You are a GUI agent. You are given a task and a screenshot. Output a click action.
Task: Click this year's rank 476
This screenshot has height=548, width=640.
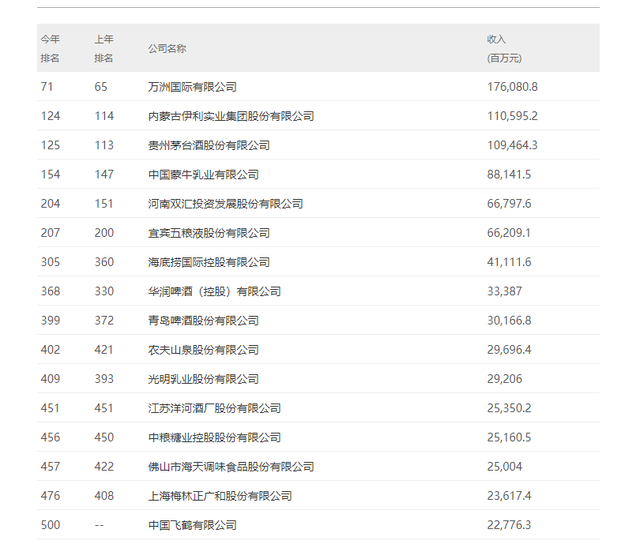click(51, 496)
